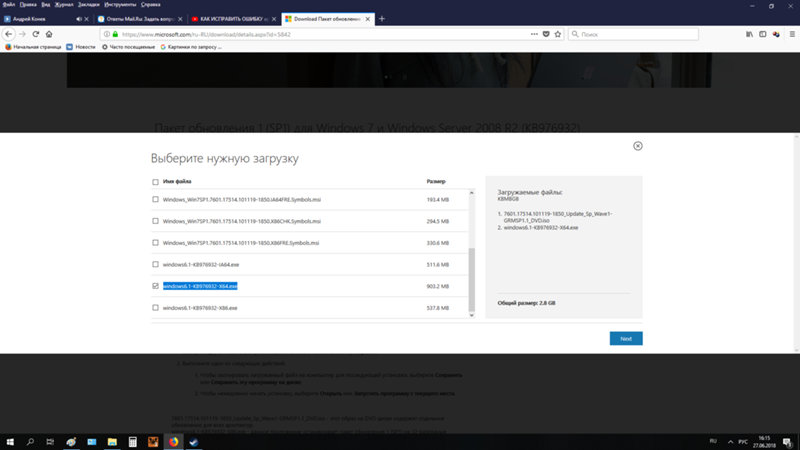Click the colorful extension icon in toolbar
This screenshot has height=450, width=800.
[x=776, y=34]
